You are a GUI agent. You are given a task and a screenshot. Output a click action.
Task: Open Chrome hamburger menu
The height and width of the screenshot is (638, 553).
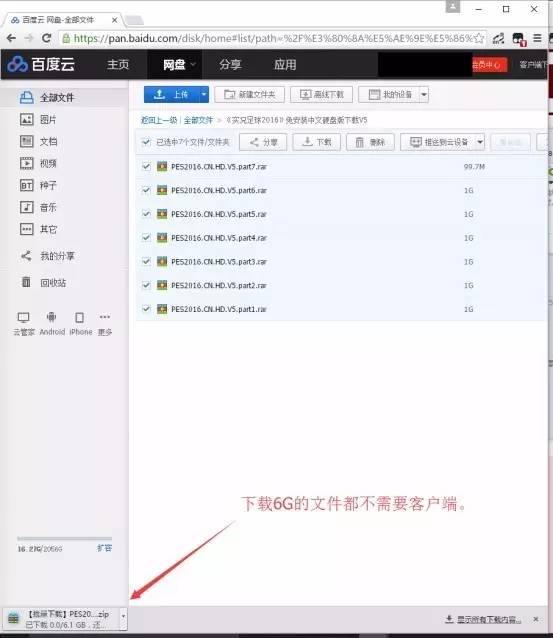tap(537, 38)
